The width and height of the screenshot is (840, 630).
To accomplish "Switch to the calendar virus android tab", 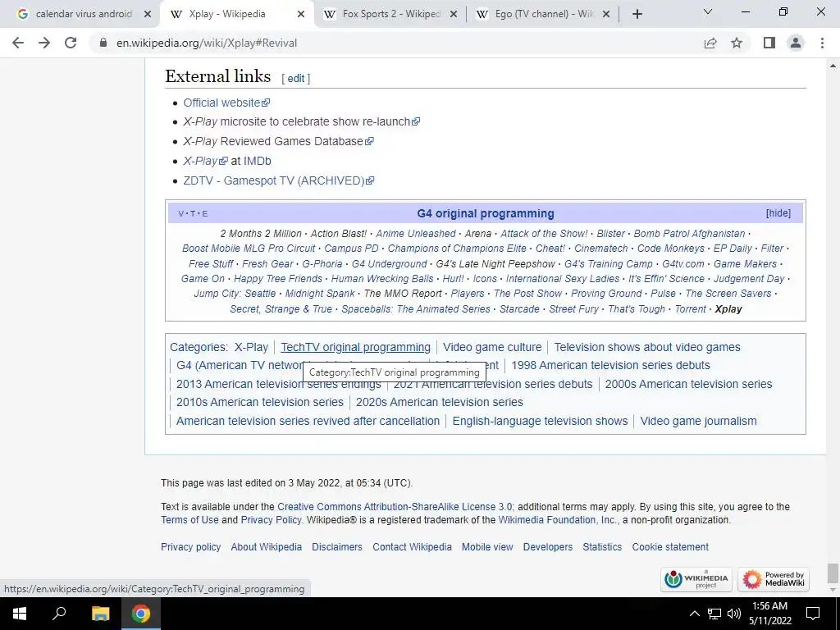I will tap(84, 15).
